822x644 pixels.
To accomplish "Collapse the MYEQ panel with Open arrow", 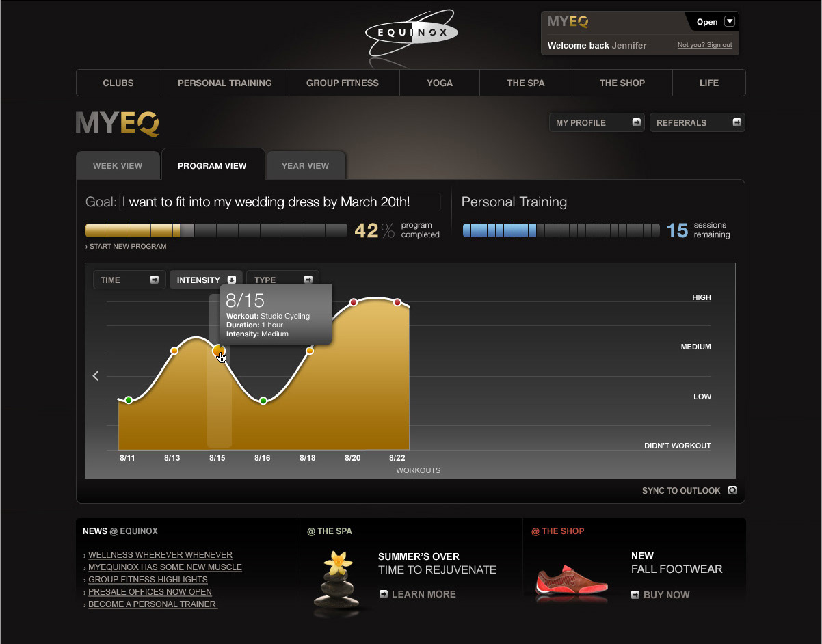I will 730,21.
